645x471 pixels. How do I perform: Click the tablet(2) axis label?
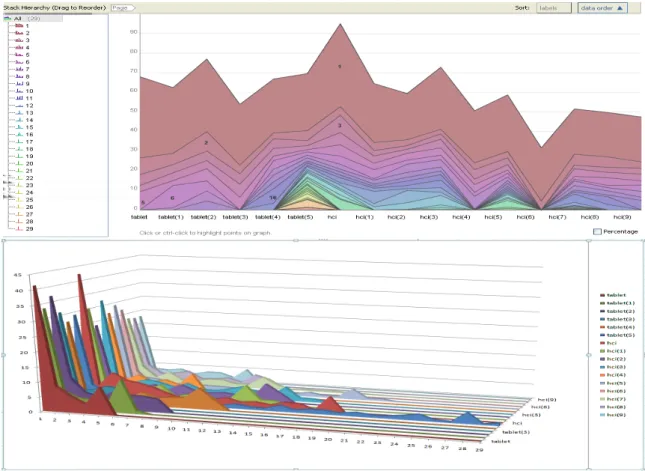203,217
